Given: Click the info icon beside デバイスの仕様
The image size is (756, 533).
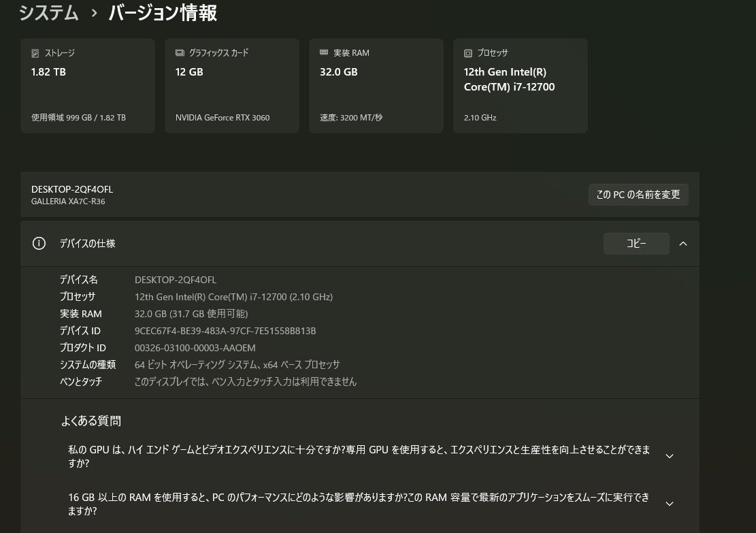Looking at the screenshot, I should 39,243.
